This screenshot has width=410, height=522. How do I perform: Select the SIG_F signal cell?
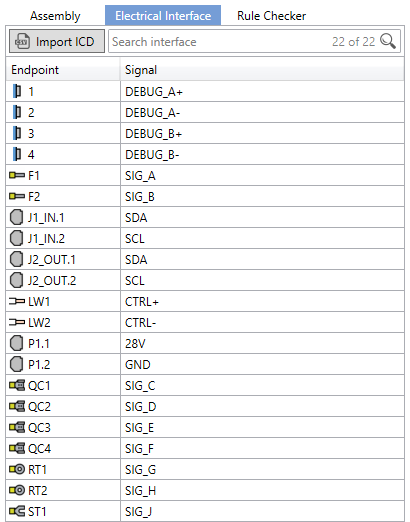262,448
